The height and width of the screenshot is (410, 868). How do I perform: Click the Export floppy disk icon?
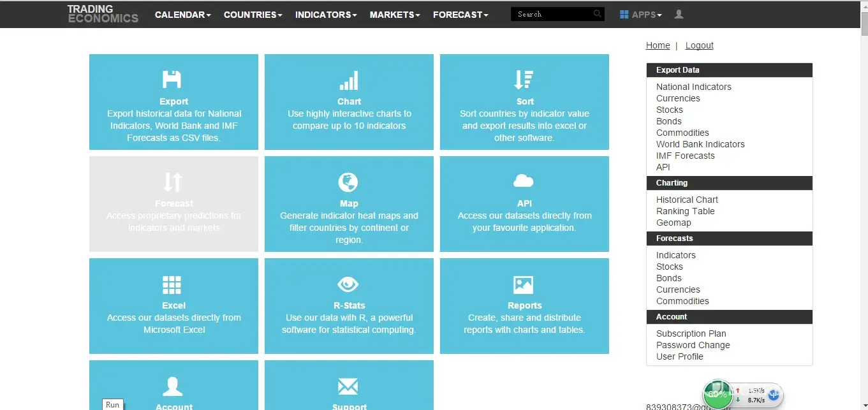172,79
